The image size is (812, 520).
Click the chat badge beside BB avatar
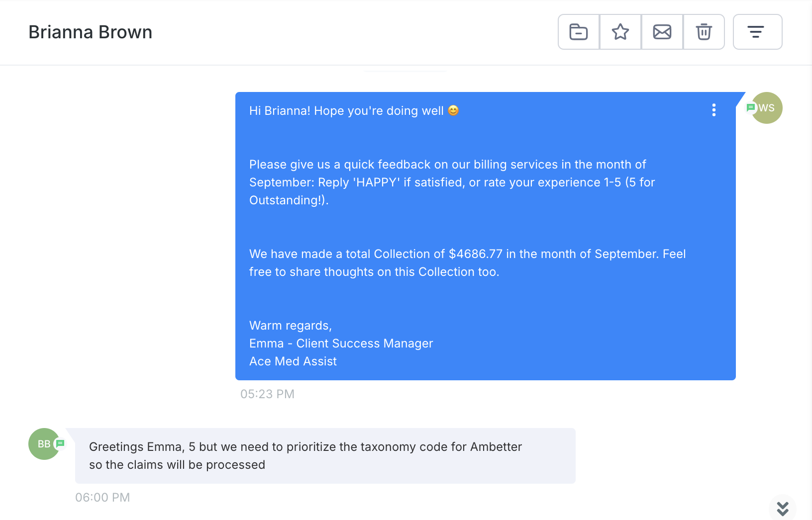tap(60, 443)
